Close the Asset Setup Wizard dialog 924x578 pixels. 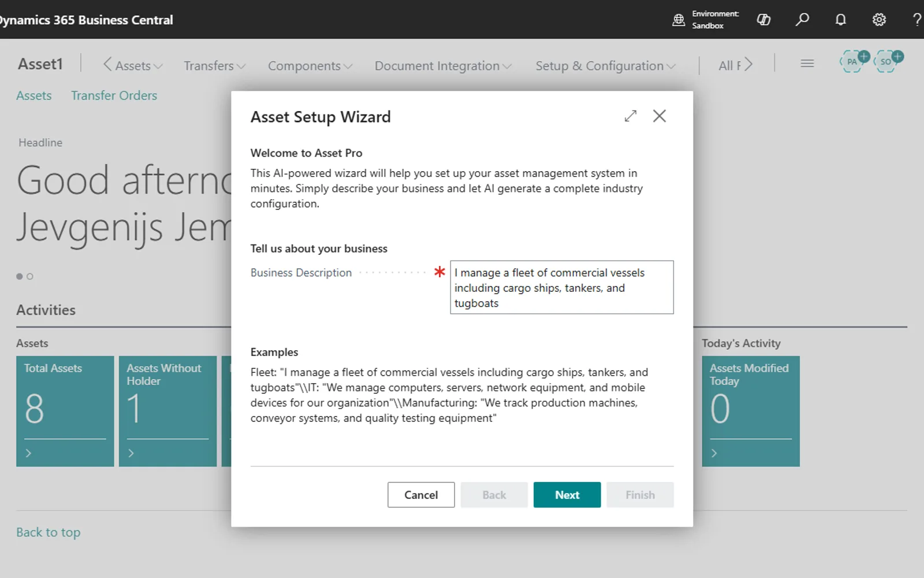point(660,116)
